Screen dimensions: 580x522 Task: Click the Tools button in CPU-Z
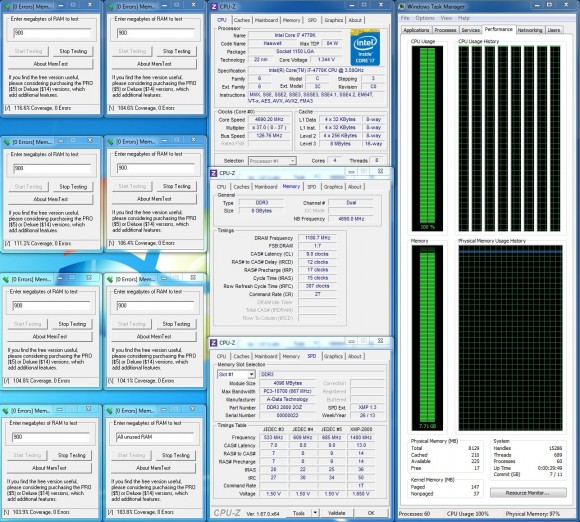coord(299,513)
